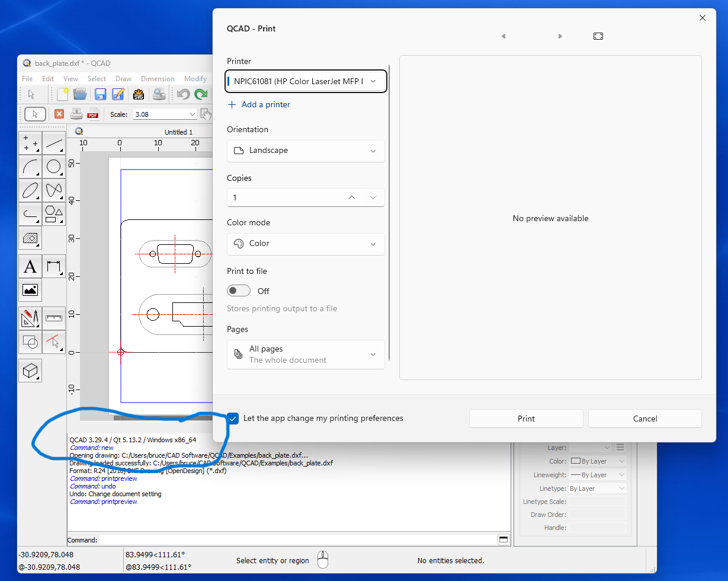Open the Dimension menu
The height and width of the screenshot is (581, 728).
[157, 78]
